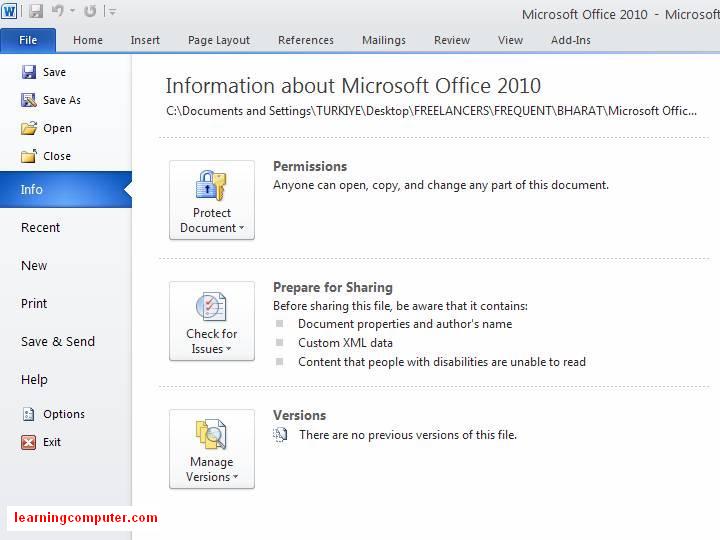The width and height of the screenshot is (720, 540).
Task: Click the Save icon in Quick Access Toolbar
Action: [x=36, y=11]
